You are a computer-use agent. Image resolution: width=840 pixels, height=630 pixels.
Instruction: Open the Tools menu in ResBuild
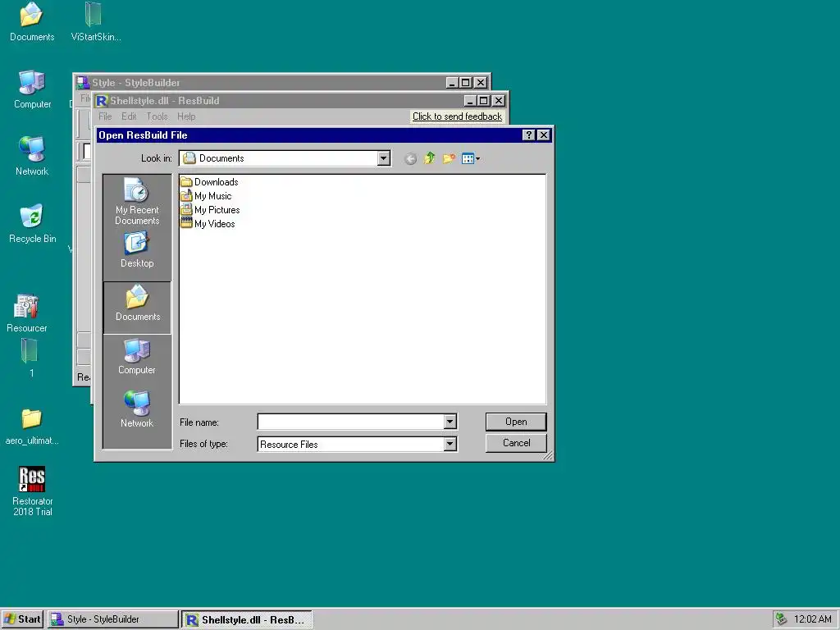[157, 116]
